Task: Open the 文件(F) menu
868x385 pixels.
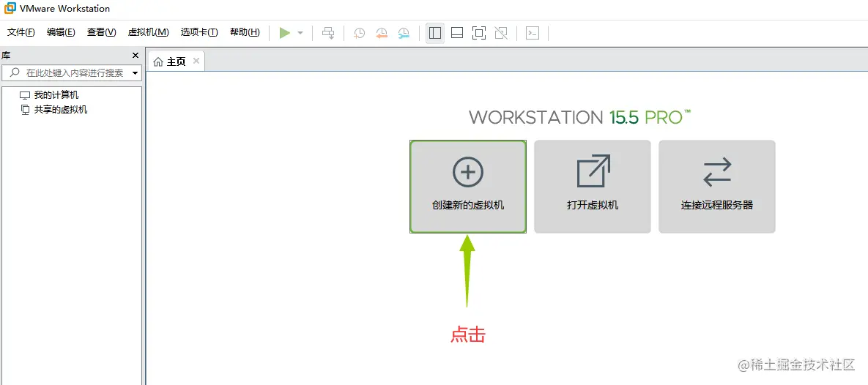Action: (x=21, y=32)
